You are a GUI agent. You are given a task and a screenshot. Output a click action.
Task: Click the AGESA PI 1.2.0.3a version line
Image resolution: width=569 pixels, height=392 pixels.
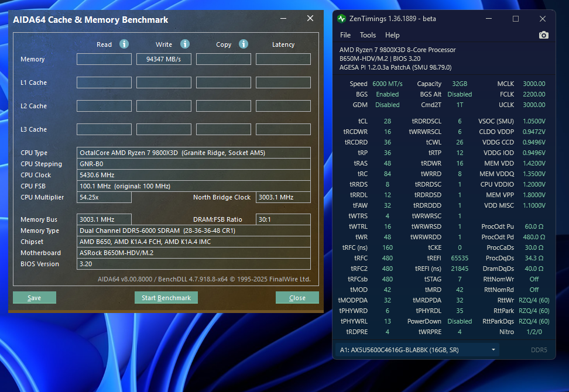pos(395,67)
